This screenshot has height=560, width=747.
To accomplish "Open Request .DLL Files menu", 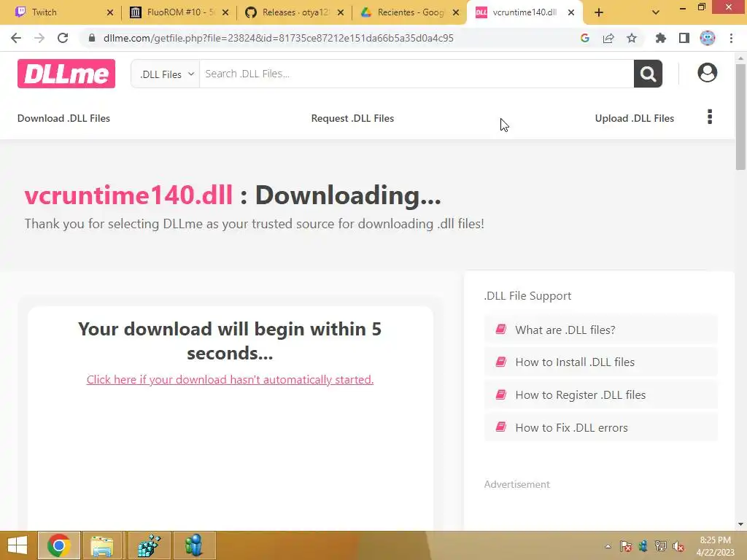I will pyautogui.click(x=352, y=118).
